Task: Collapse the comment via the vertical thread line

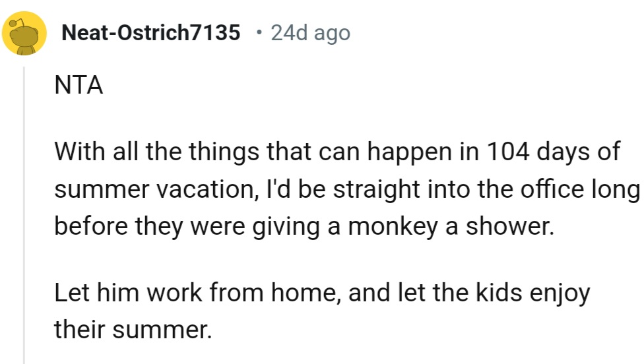Action: pos(24,211)
